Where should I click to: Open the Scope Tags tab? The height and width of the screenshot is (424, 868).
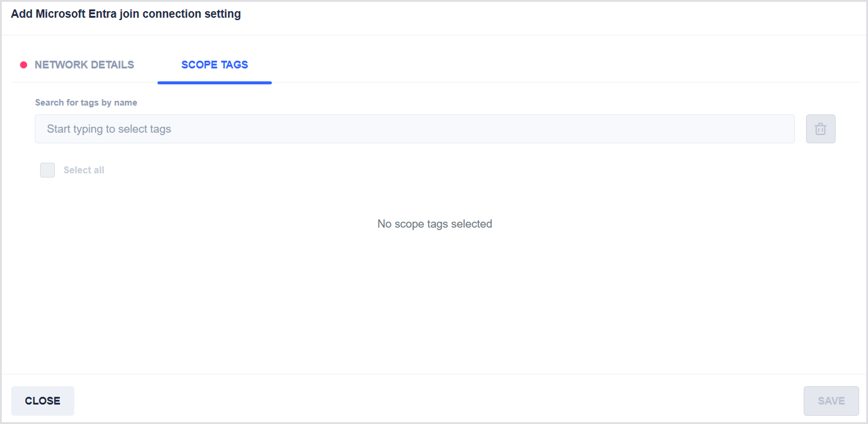[x=214, y=65]
